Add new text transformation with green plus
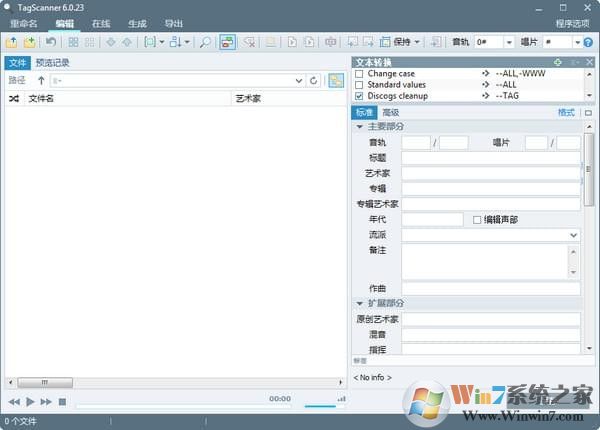The width and height of the screenshot is (600, 430). point(558,62)
